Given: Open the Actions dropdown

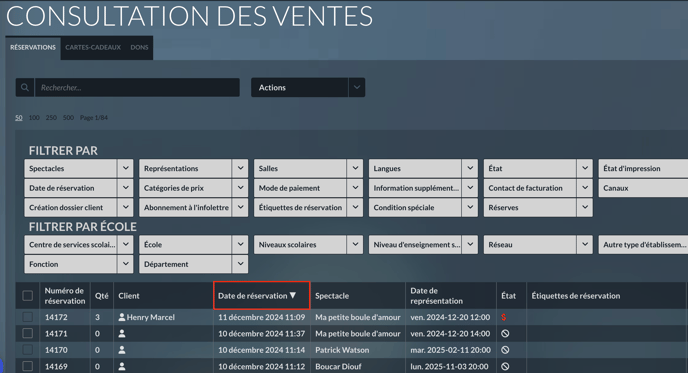Looking at the screenshot, I should [308, 87].
